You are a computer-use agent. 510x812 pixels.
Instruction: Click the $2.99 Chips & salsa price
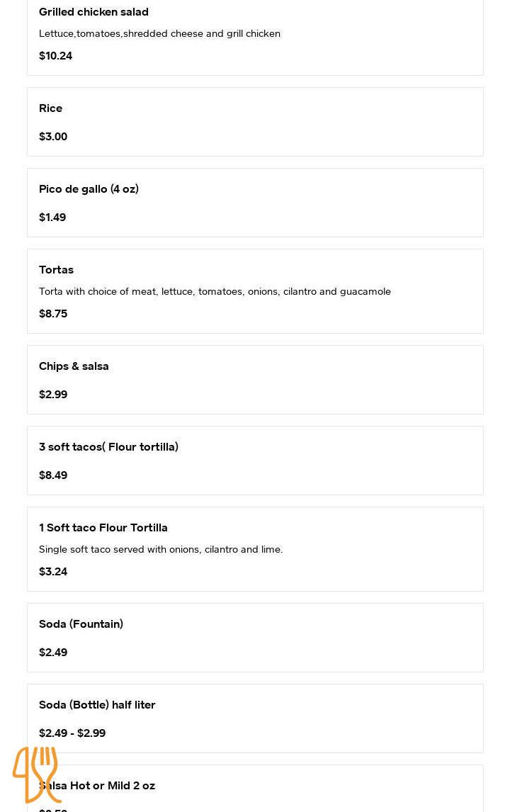(x=53, y=395)
